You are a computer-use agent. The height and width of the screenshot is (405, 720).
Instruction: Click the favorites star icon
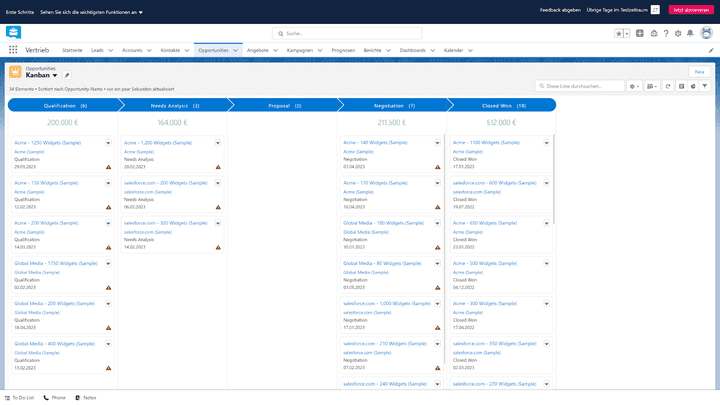pyautogui.click(x=619, y=34)
